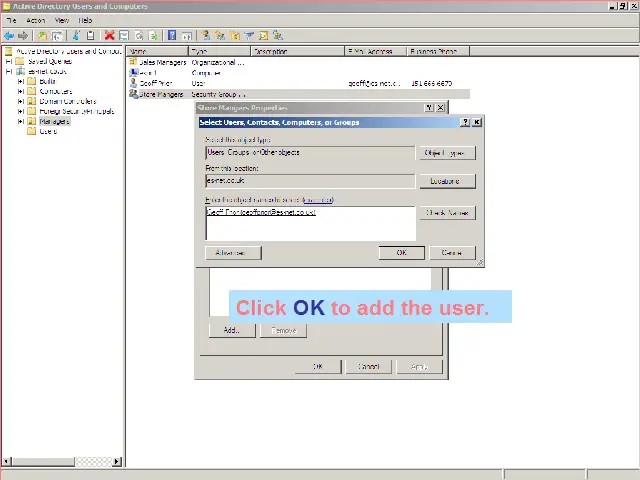Image resolution: width=640 pixels, height=480 pixels.
Task: Click the filter funnel toolbar icon
Action: 250,35
